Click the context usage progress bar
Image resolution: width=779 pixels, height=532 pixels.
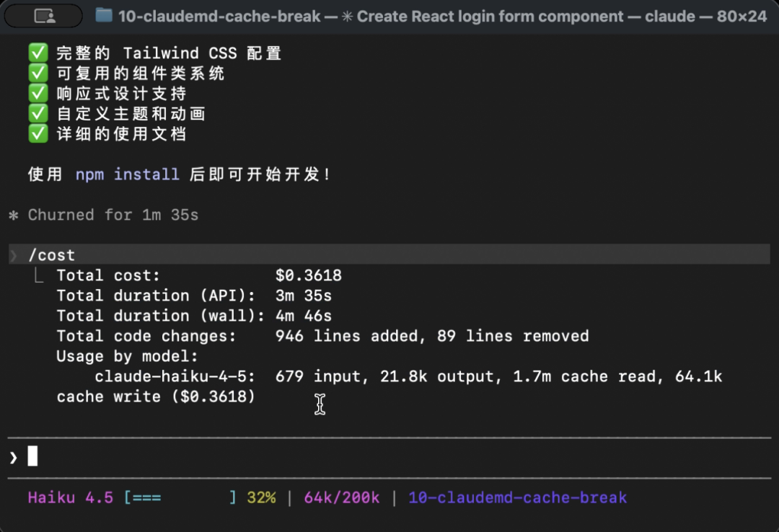[180, 497]
